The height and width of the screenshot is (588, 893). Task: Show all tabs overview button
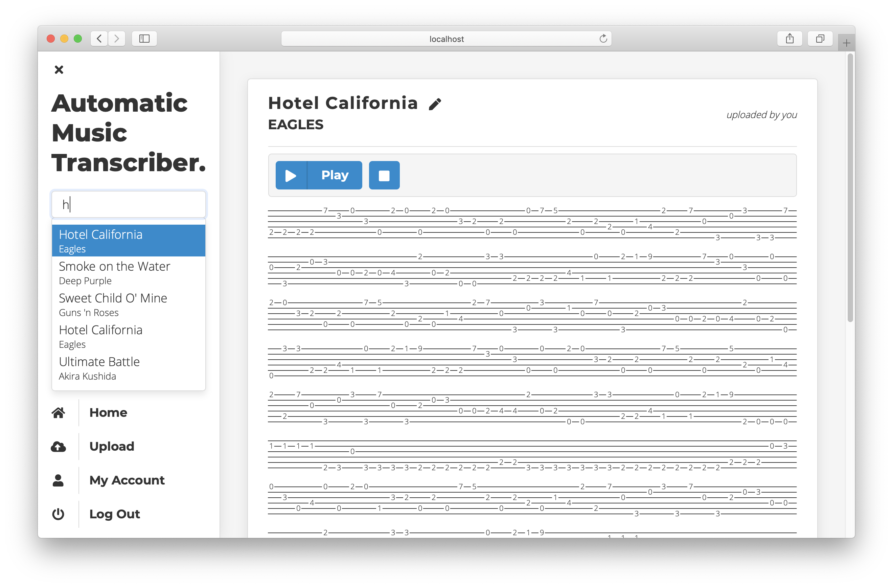pyautogui.click(x=820, y=39)
